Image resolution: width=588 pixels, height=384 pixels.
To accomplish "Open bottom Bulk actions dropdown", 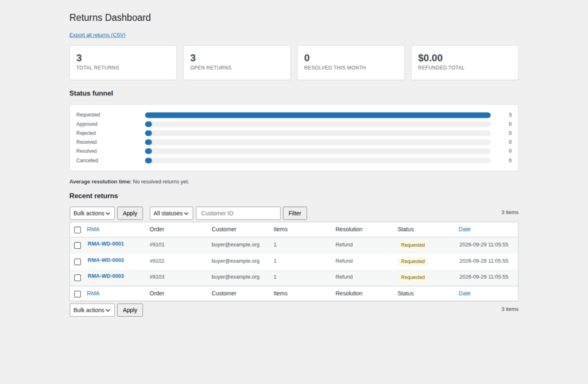I will click(x=92, y=310).
